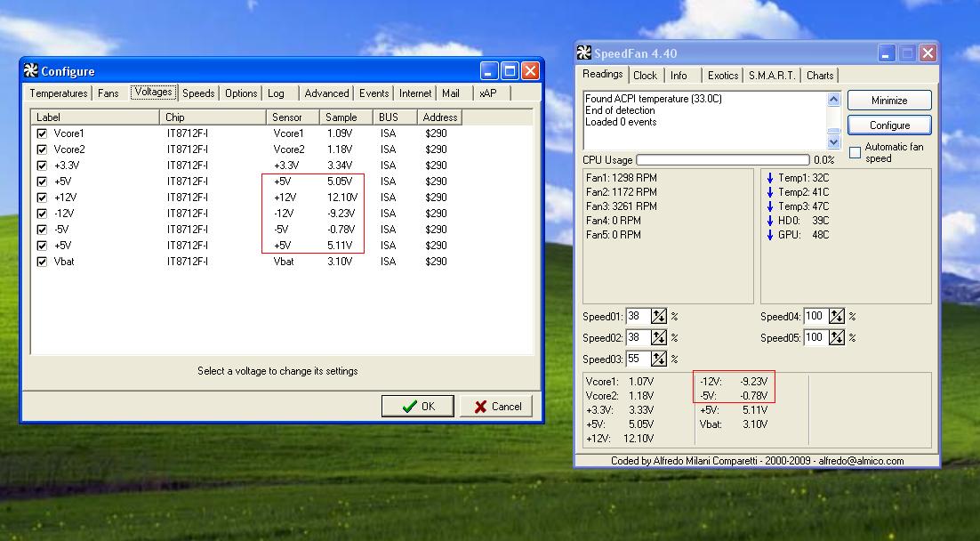Toggle the -12V voltage checkbox
This screenshot has height=541, width=980.
click(x=42, y=214)
